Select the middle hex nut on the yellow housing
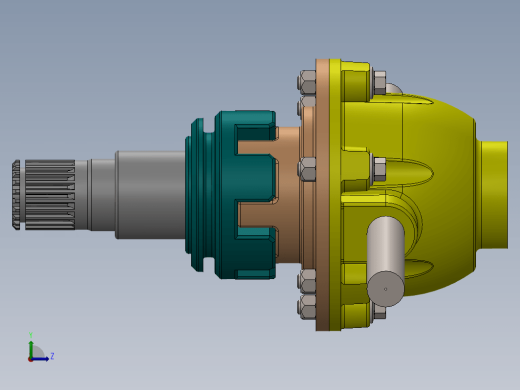Viewport: 520px width, 390px height. point(380,169)
